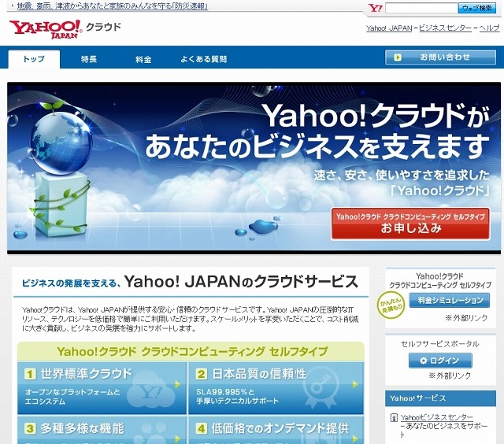The width and height of the screenshot is (504, 444).
Task: Open the 多種多様な機能 feature card
Action: pyautogui.click(x=102, y=430)
